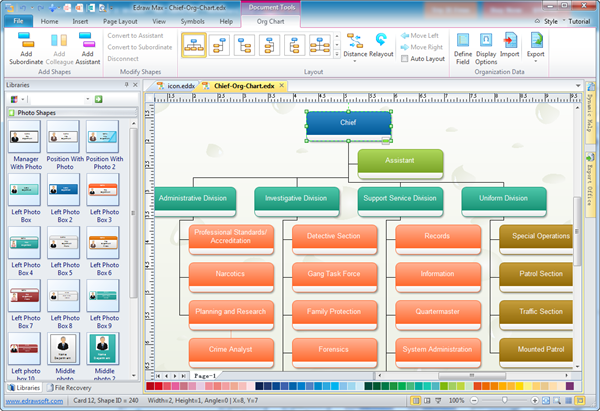
Task: Open Display Options
Action: 486,49
